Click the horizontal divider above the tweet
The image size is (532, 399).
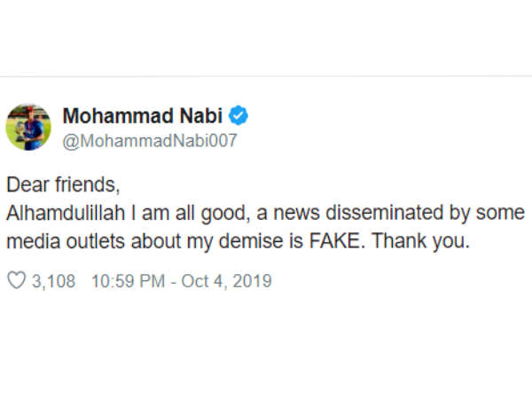pos(266,75)
